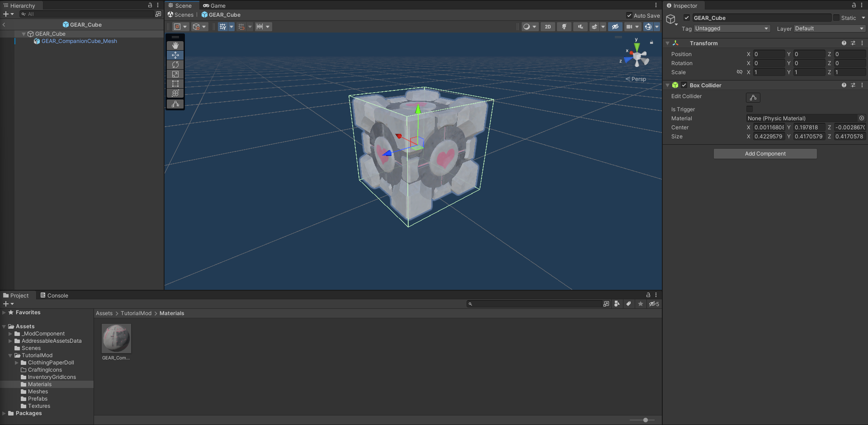Toggle hidden packages visibility in Project
Screen dimensions: 868x425
(x=654, y=304)
